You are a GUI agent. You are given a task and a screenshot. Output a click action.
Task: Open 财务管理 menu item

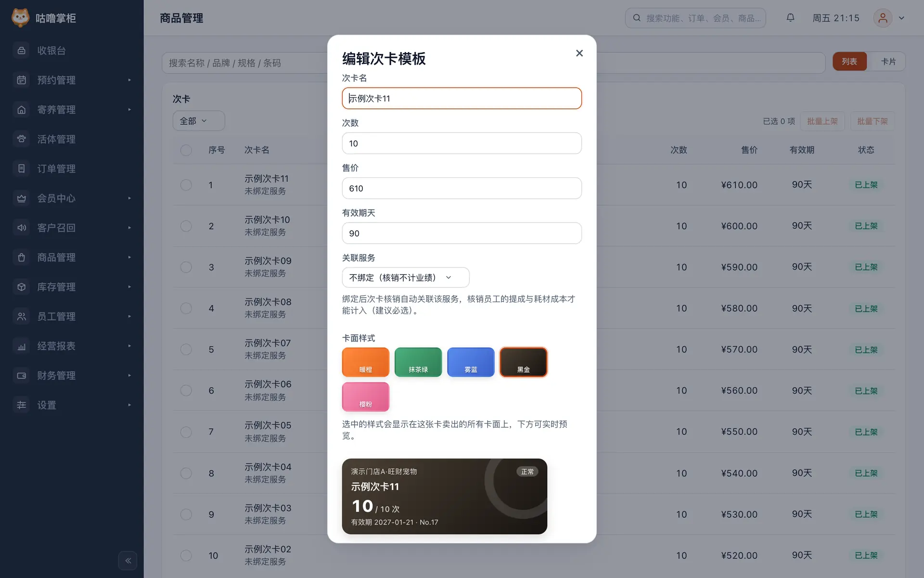pos(72,376)
